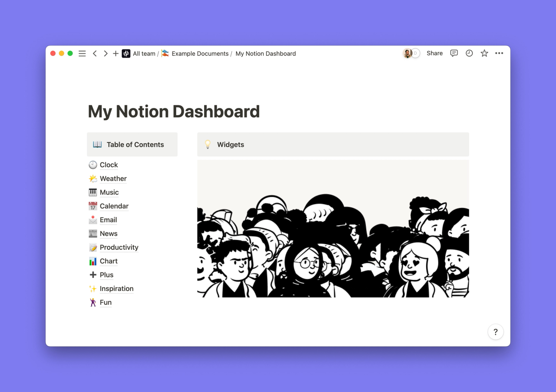Open the News page link

click(109, 233)
